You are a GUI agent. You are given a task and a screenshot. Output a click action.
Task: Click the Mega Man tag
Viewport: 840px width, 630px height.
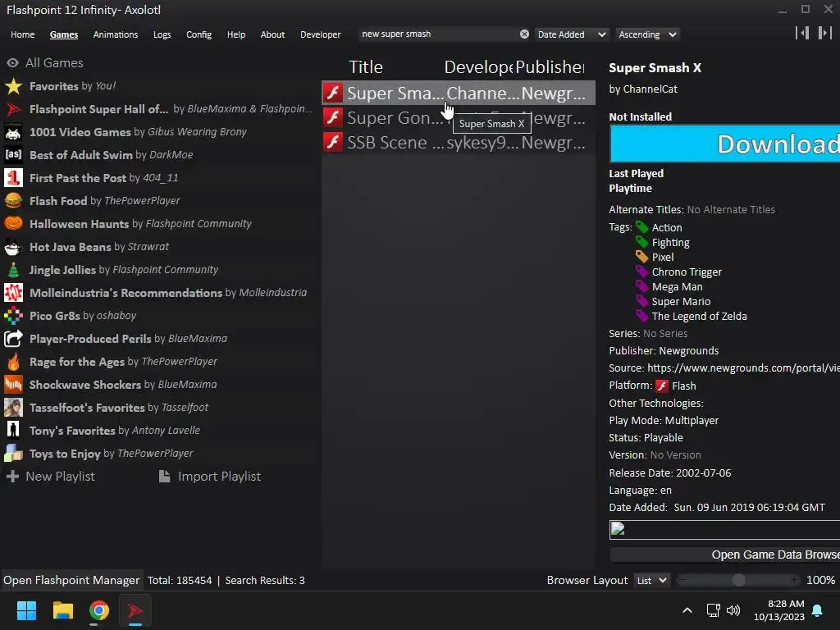[x=677, y=286]
